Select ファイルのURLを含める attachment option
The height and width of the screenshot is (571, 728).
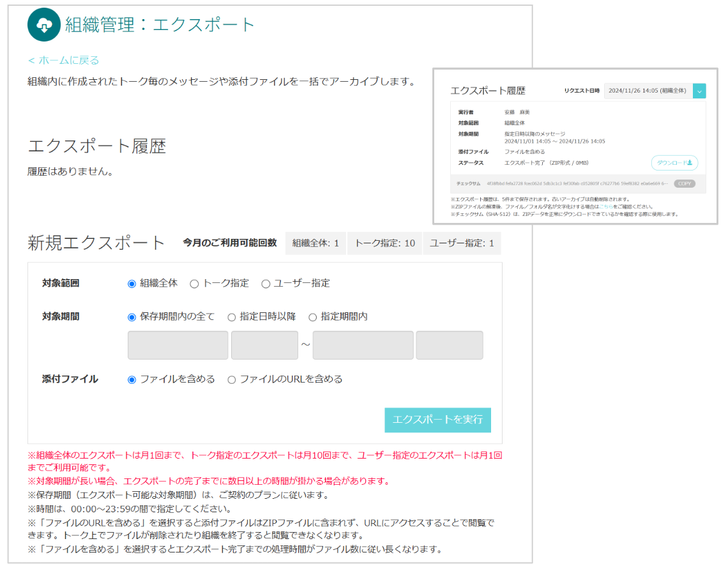point(231,380)
